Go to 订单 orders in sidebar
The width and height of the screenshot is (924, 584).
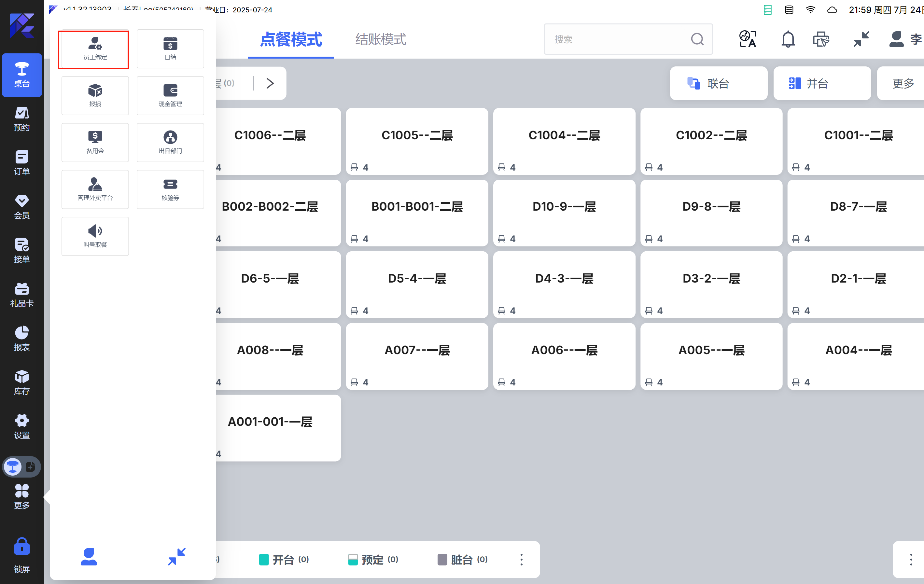click(x=22, y=163)
